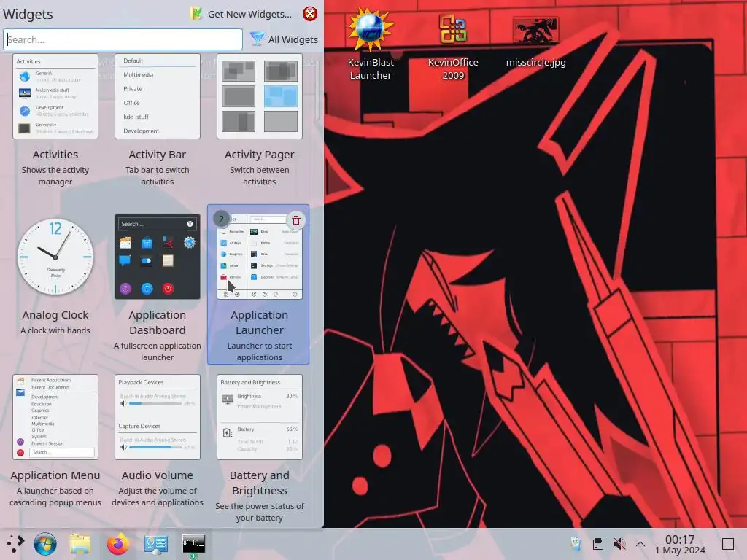Choose the Application Dashboard widget preview
This screenshot has width=747, height=560.
(x=158, y=257)
